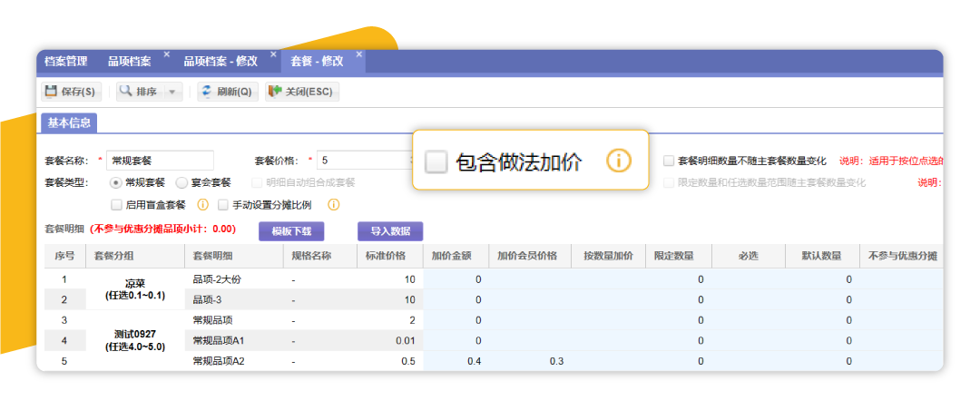Click the 排序 sort magnifier button

tap(140, 92)
